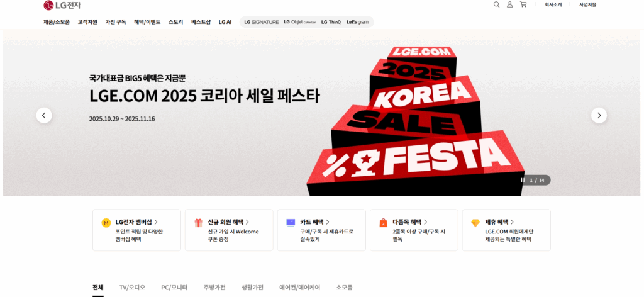Open the 제품/소모품 menu
The height and width of the screenshot is (297, 644).
click(57, 22)
